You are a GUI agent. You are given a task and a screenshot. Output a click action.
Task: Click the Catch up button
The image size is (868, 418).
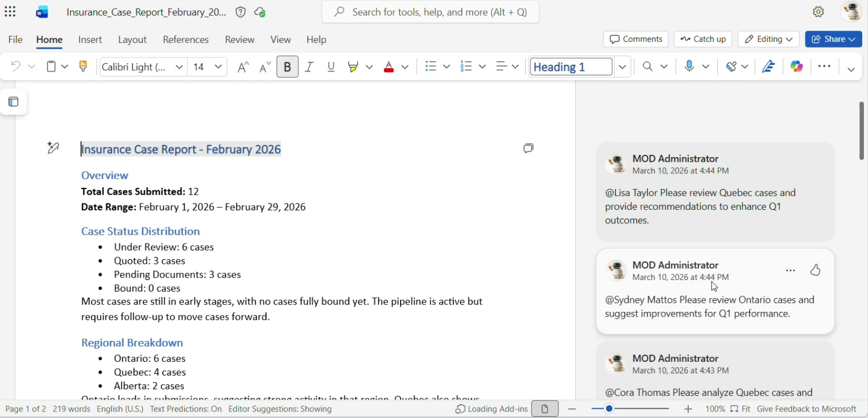pyautogui.click(x=703, y=39)
